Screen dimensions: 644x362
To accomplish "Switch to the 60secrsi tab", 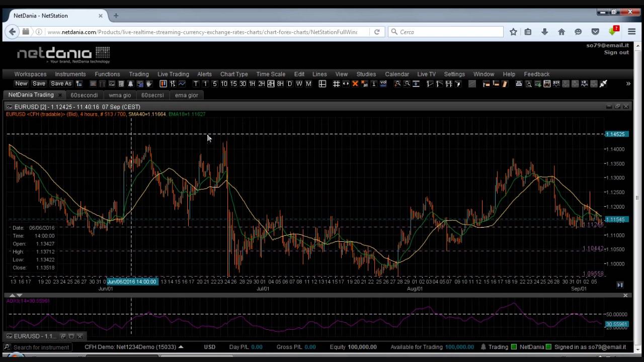I will click(152, 95).
